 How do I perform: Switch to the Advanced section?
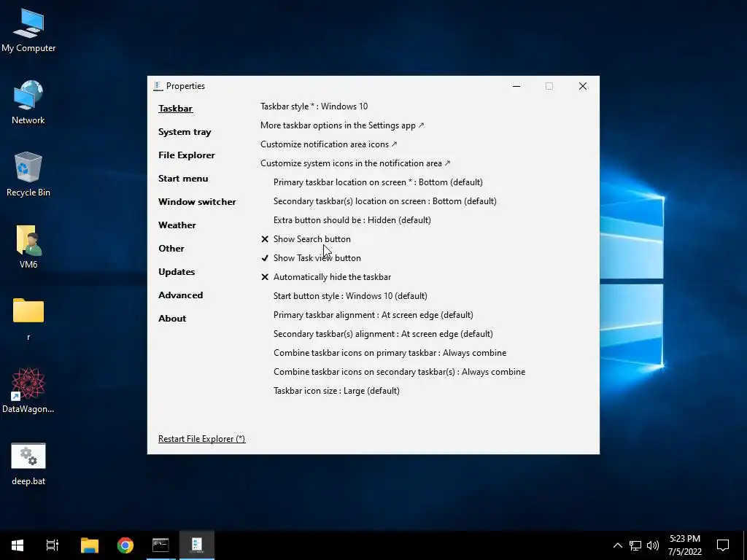(x=181, y=295)
